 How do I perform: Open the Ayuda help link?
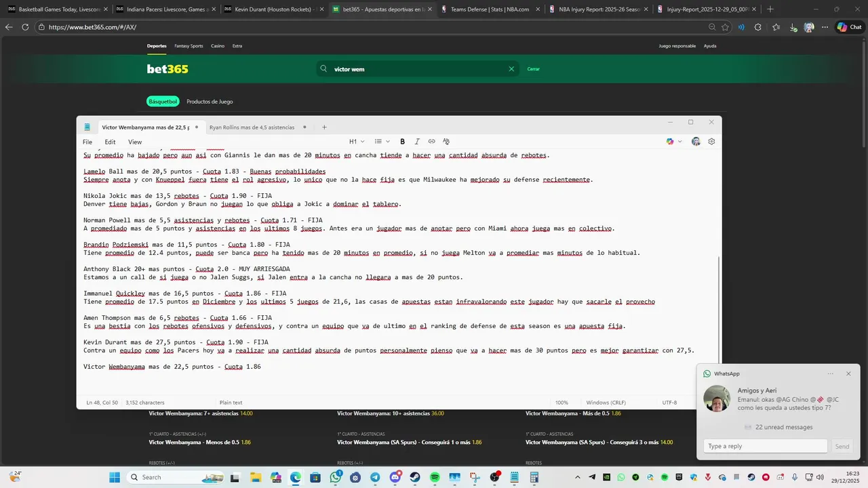click(710, 46)
